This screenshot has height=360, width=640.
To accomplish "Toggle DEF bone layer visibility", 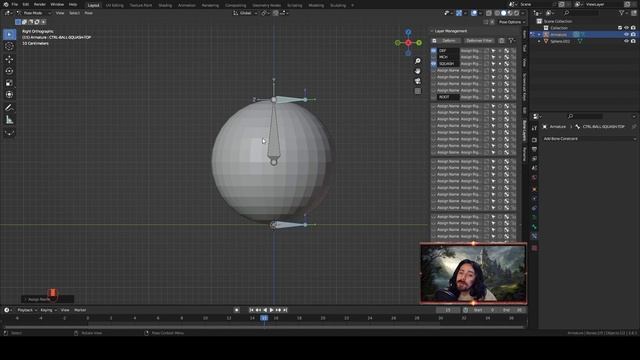I will click(434, 51).
